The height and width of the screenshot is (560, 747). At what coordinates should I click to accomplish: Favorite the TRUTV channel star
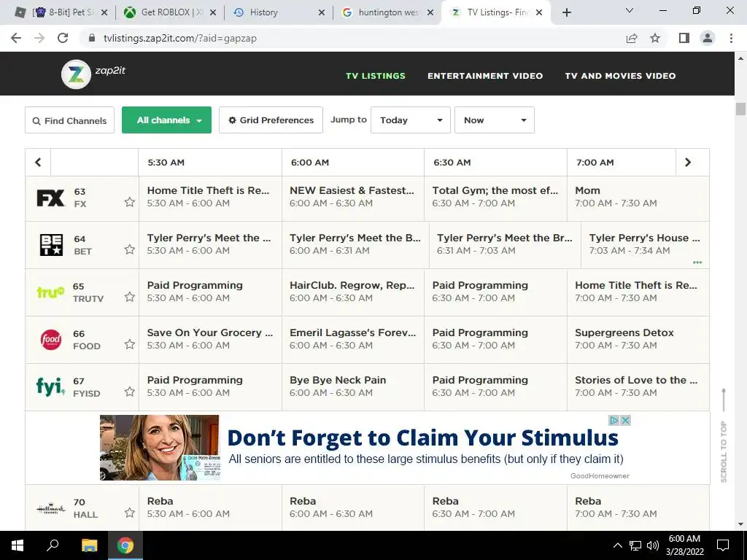pyautogui.click(x=130, y=297)
